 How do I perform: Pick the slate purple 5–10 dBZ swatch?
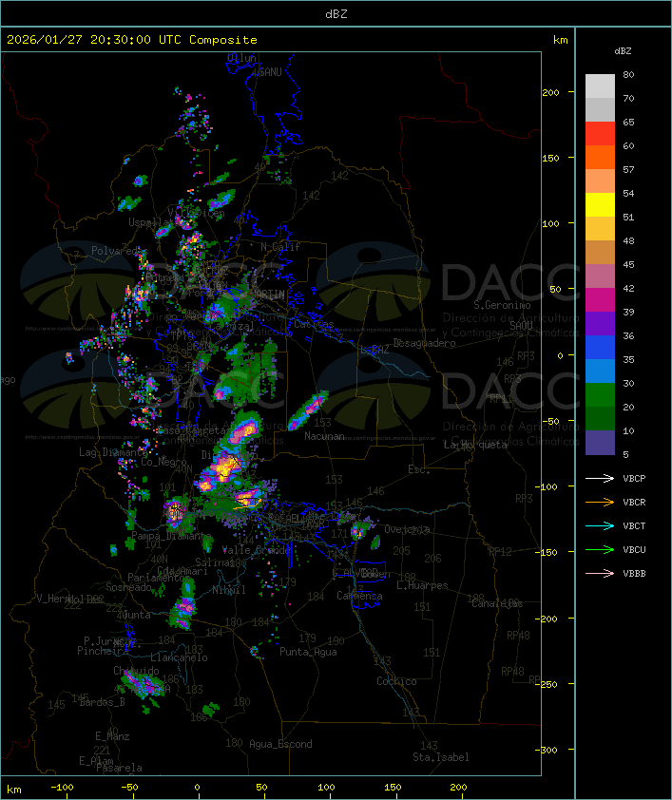(x=600, y=443)
